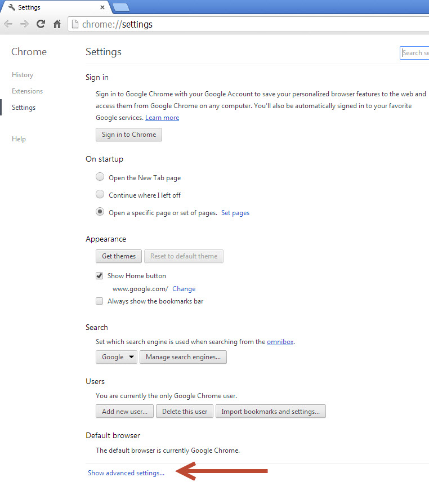
Task: Follow the Learn more link
Action: [162, 118]
